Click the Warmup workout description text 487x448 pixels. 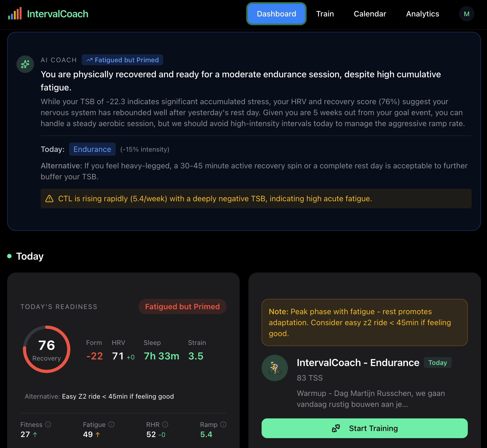(x=371, y=399)
